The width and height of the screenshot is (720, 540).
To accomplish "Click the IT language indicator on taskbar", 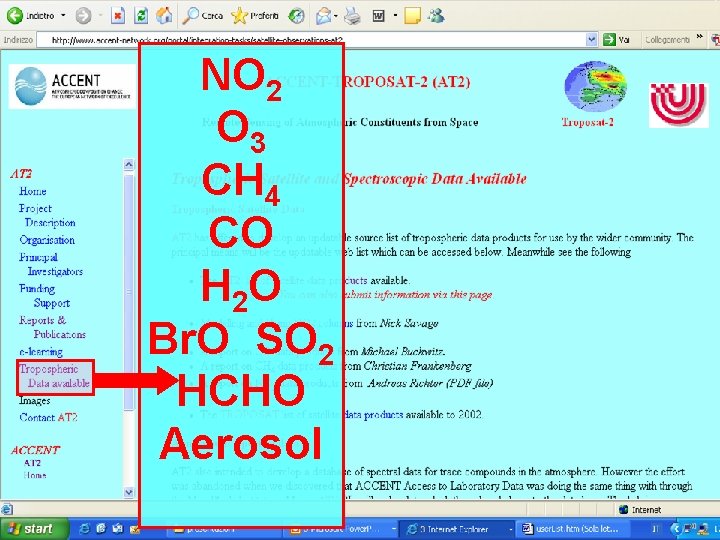I will pyautogui.click(x=656, y=529).
